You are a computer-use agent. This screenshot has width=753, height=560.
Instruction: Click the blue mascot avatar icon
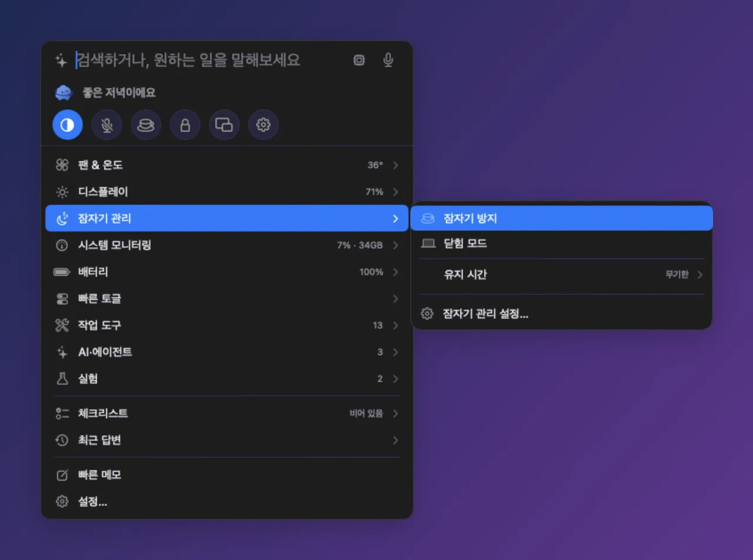(63, 93)
